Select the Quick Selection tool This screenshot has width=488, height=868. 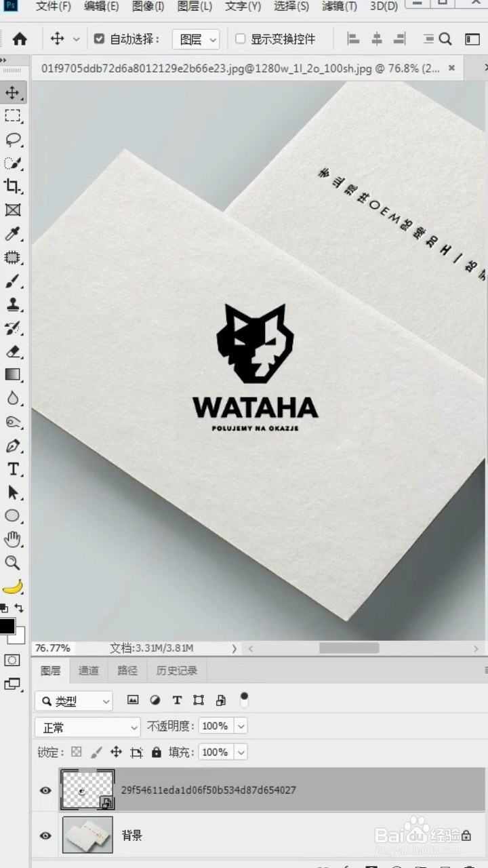(13, 163)
